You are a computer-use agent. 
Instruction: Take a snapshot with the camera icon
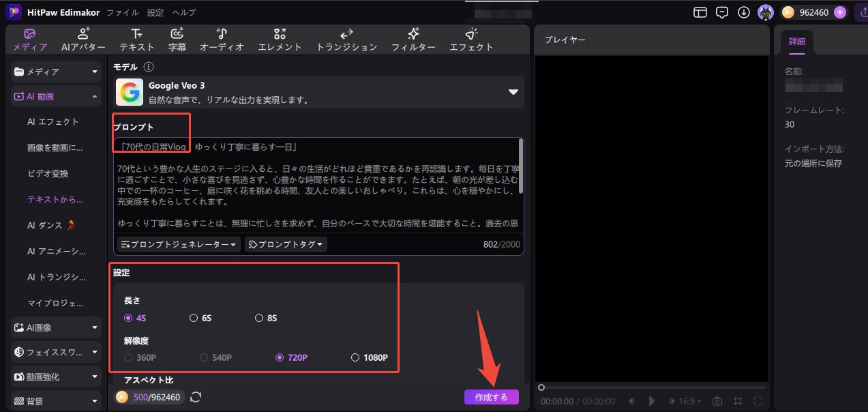point(717,402)
